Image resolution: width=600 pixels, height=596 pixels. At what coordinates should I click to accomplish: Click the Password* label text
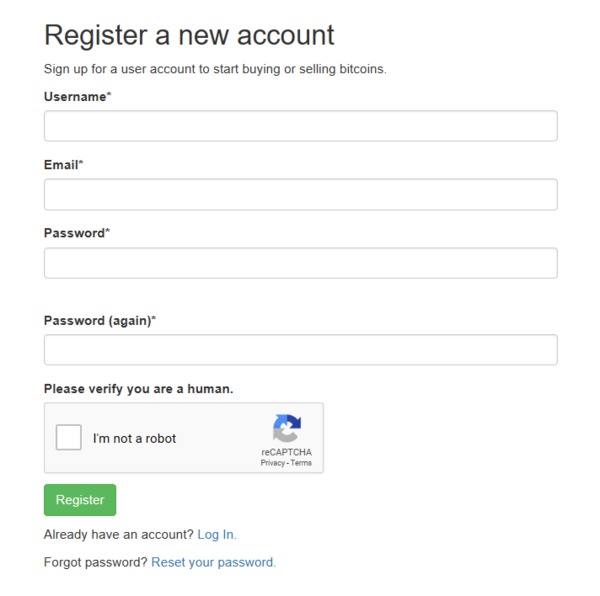click(x=77, y=233)
